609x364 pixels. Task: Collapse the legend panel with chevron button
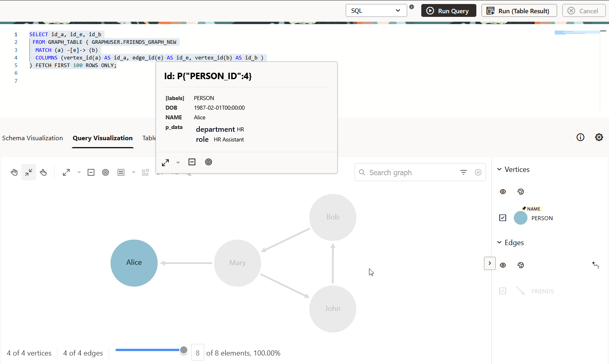(490, 263)
